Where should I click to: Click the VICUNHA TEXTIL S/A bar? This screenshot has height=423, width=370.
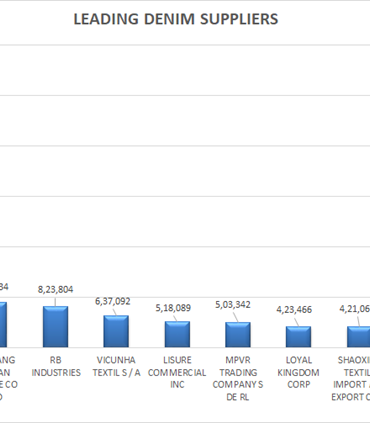tap(116, 331)
